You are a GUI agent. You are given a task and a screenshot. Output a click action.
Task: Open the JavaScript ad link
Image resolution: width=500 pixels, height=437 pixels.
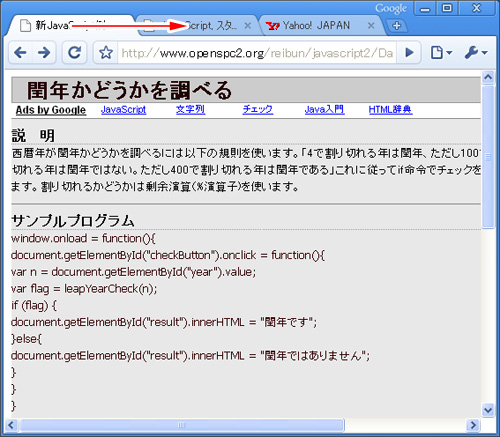pyautogui.click(x=123, y=110)
